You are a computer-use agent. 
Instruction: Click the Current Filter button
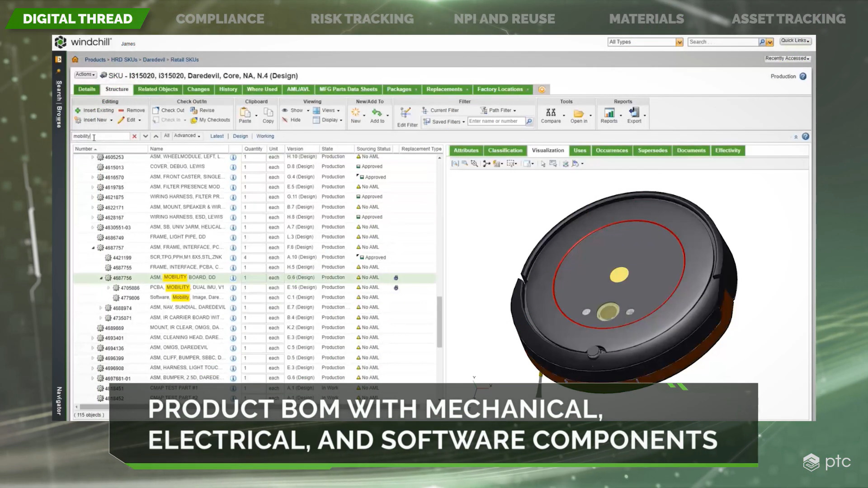(x=440, y=110)
